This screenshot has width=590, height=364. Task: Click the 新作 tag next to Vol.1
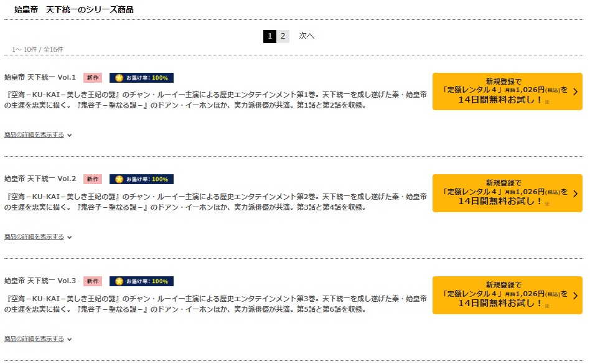click(x=93, y=78)
